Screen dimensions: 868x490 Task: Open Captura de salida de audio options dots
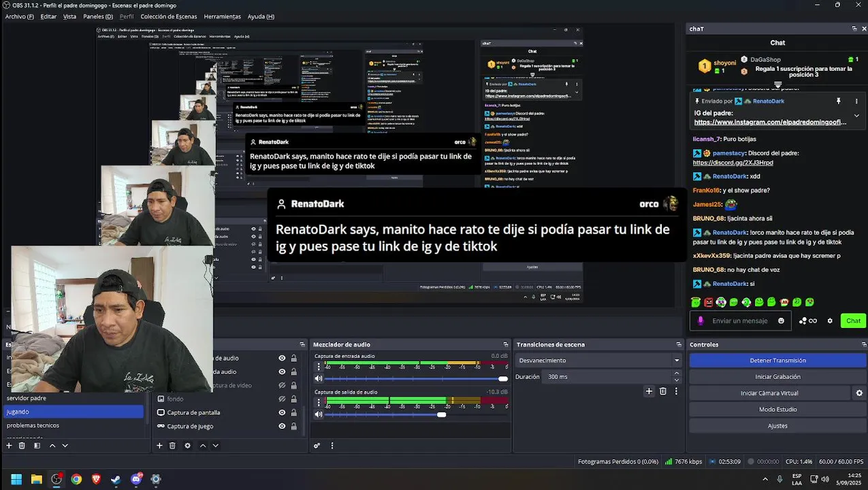click(x=318, y=403)
